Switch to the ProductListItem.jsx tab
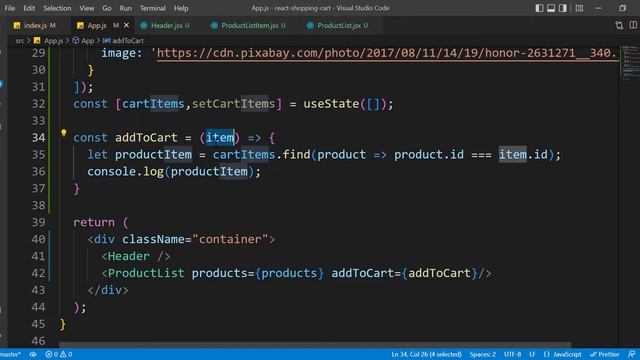This screenshot has width=640, height=360. click(248, 25)
